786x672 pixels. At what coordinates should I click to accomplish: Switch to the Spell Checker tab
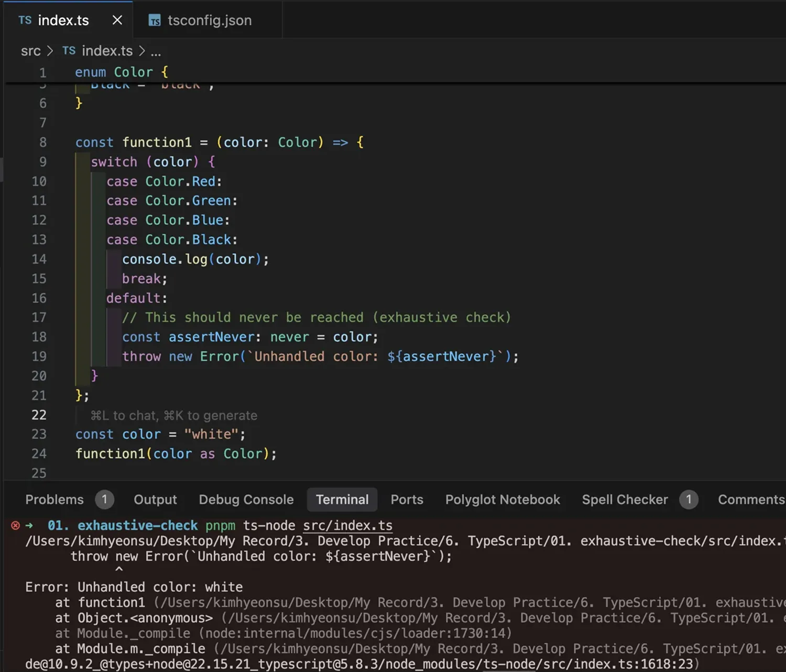click(x=625, y=500)
